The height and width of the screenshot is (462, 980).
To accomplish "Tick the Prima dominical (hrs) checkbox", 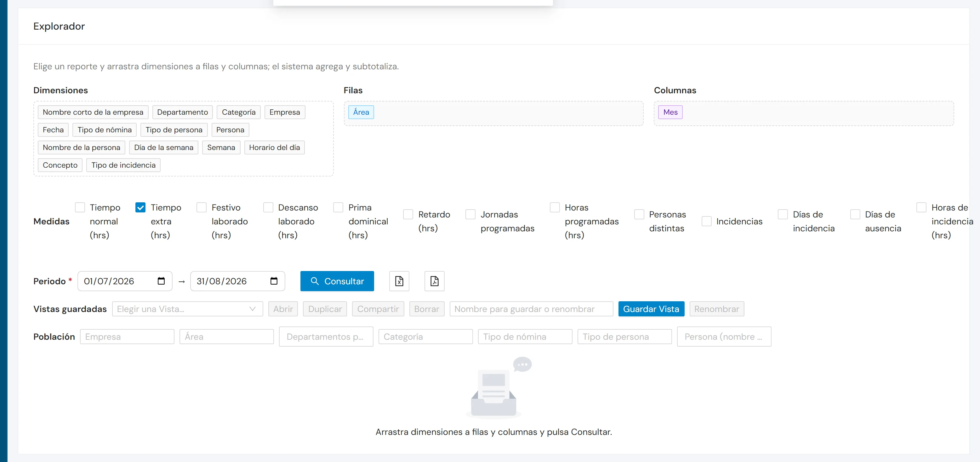I will 338,207.
